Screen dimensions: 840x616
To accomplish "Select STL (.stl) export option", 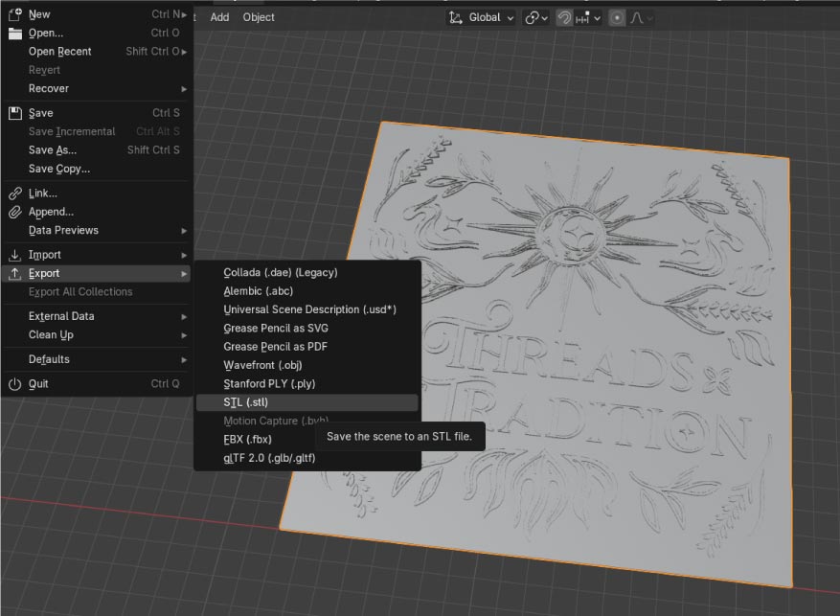I will 306,402.
